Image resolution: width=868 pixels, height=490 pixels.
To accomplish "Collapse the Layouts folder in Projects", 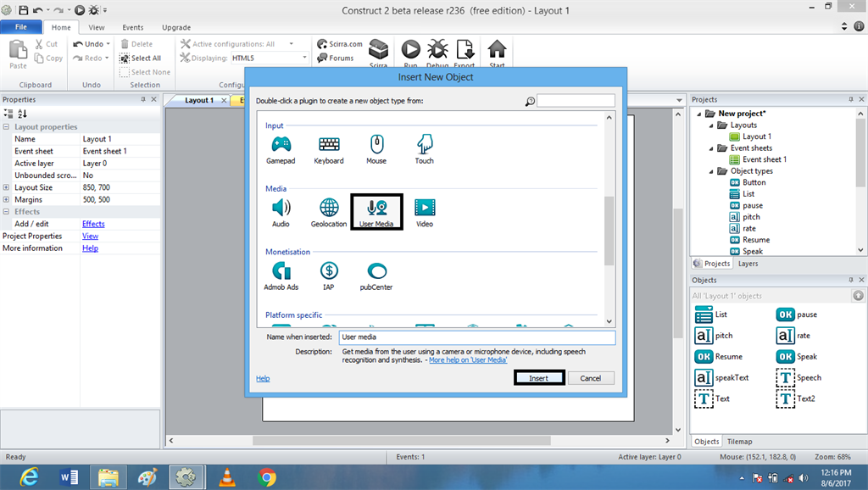I will pos(711,125).
